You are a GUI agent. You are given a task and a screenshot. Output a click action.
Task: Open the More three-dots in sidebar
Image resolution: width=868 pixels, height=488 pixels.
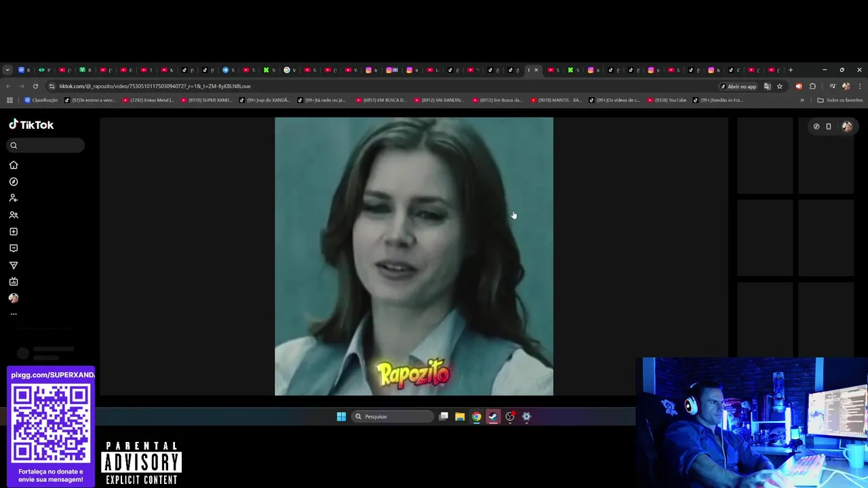[x=14, y=314]
